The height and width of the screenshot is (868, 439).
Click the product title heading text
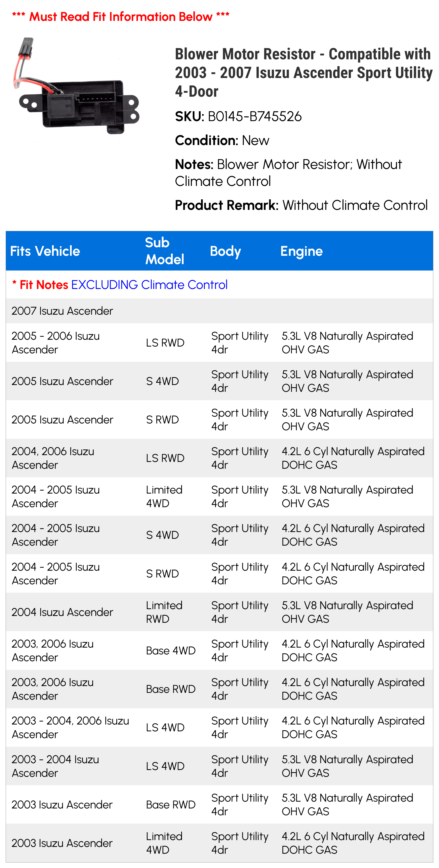pos(304,73)
